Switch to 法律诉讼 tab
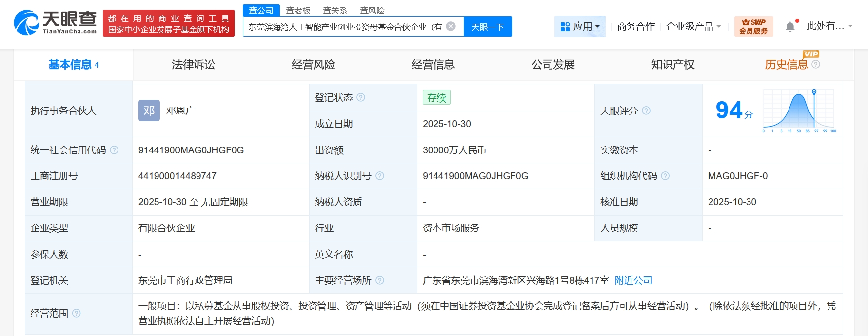This screenshot has height=336, width=868. 193,65
